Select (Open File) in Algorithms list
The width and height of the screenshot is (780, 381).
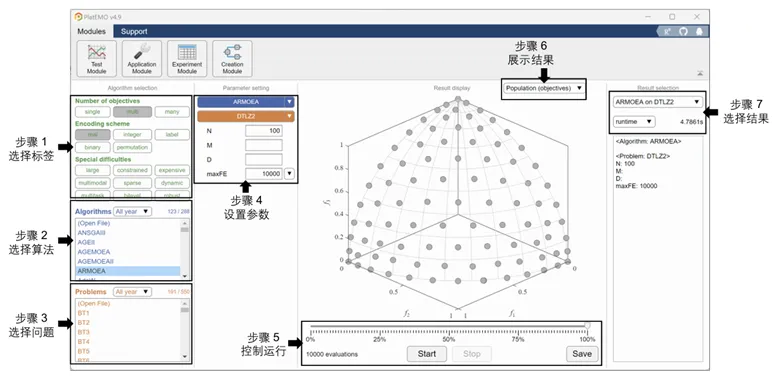[128, 223]
